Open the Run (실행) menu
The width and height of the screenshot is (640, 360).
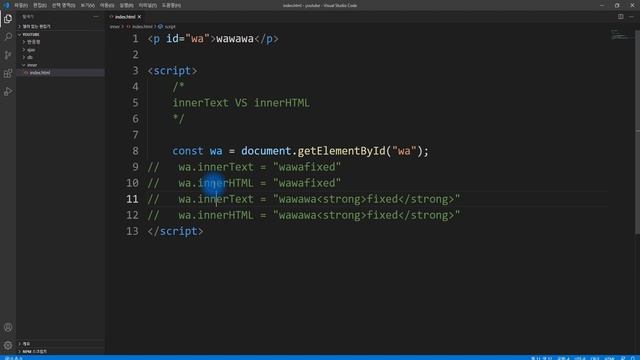point(127,5)
